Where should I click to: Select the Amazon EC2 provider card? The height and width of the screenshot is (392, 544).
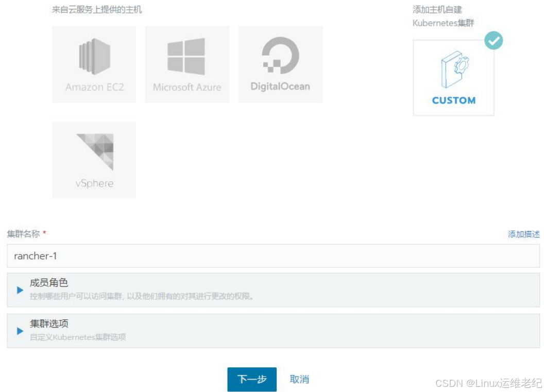[x=94, y=64]
